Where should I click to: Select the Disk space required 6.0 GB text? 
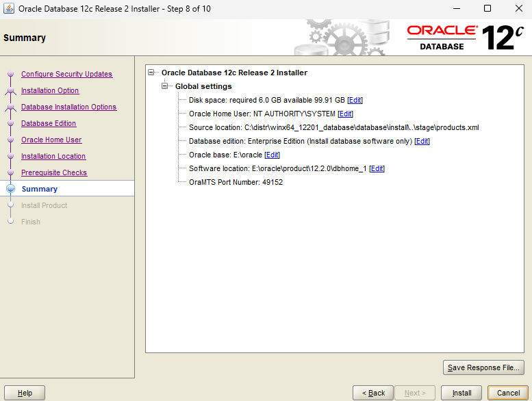point(266,100)
